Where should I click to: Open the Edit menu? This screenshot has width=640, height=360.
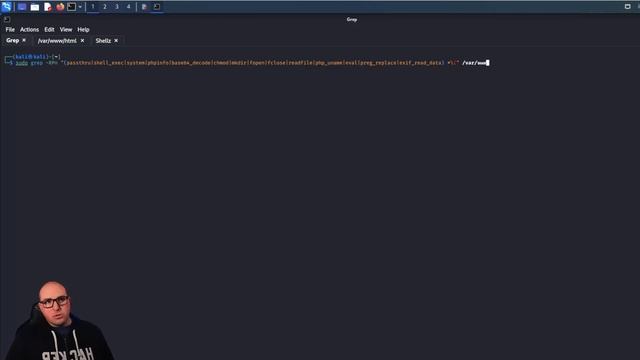click(x=49, y=29)
